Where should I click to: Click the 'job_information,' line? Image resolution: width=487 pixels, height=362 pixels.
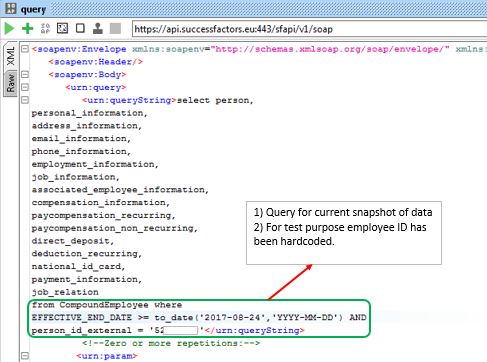pos(75,177)
